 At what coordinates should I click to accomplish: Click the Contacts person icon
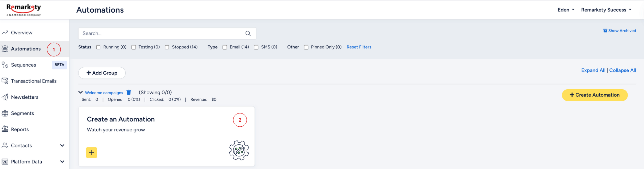5,146
